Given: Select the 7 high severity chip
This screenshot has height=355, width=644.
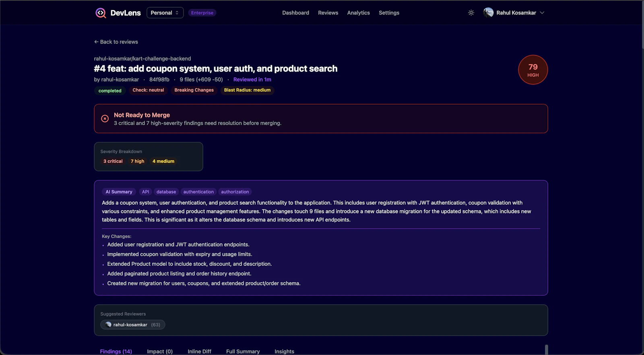Looking at the screenshot, I should [x=137, y=161].
